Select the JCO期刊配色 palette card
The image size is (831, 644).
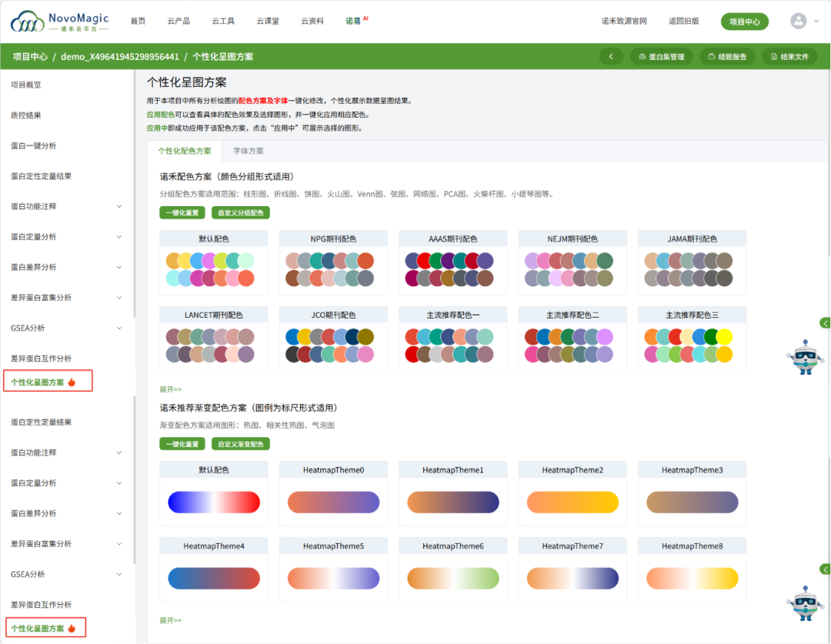point(333,339)
